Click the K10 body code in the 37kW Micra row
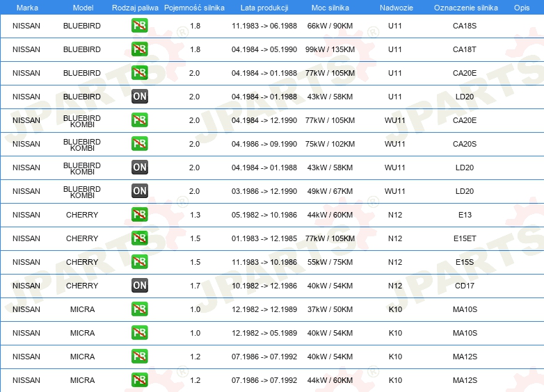This screenshot has height=392, width=544. 395,309
